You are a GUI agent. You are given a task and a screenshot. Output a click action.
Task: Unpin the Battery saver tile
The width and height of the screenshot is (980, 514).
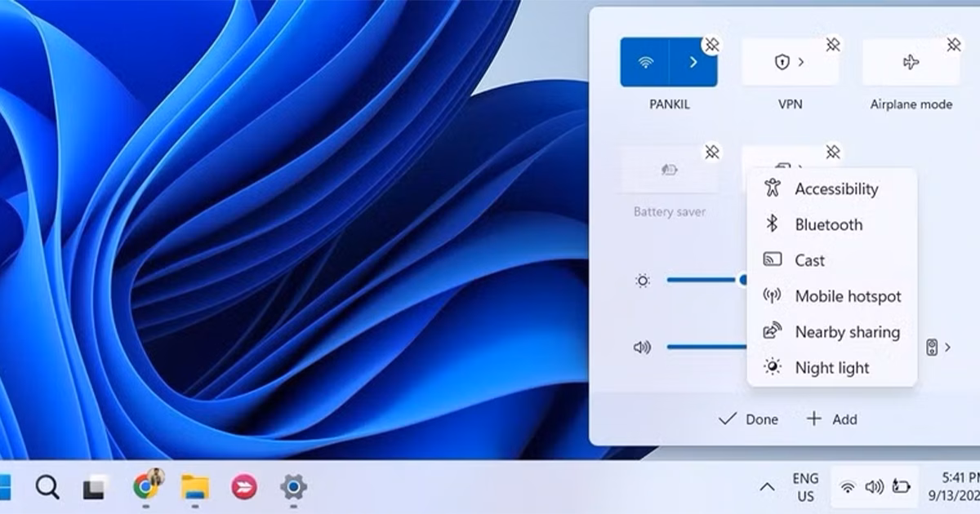click(712, 153)
